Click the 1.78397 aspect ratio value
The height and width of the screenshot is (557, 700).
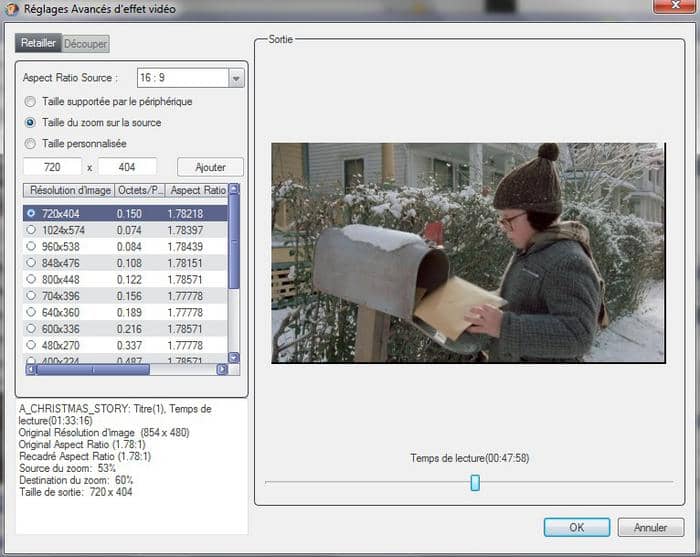click(x=185, y=230)
